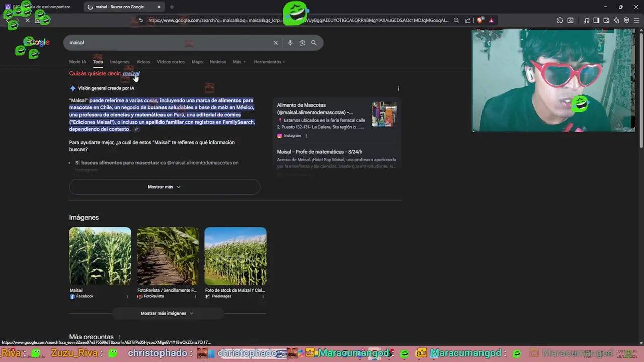Open options dots for Facebook Maisal image

[127, 297]
